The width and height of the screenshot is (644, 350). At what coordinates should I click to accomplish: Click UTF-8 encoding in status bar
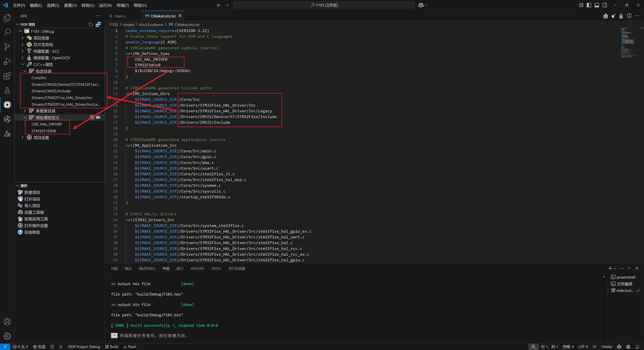(x=583, y=347)
